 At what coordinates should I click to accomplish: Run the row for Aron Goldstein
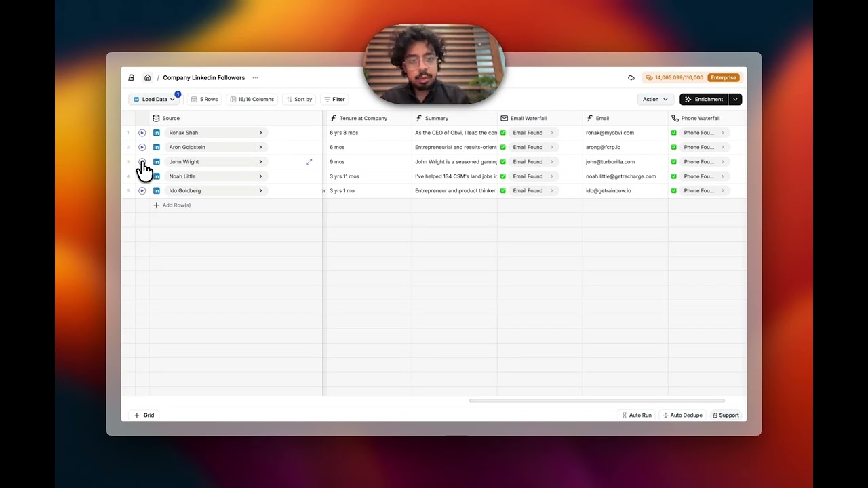[x=142, y=147]
